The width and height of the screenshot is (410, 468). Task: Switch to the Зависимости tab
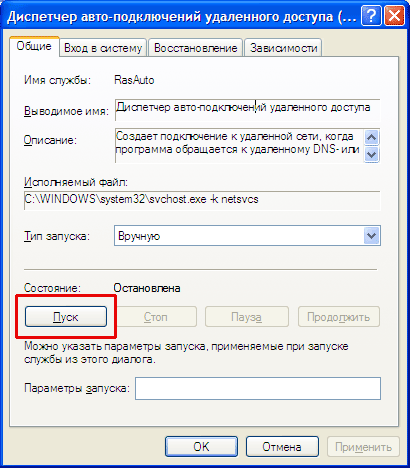click(x=283, y=48)
